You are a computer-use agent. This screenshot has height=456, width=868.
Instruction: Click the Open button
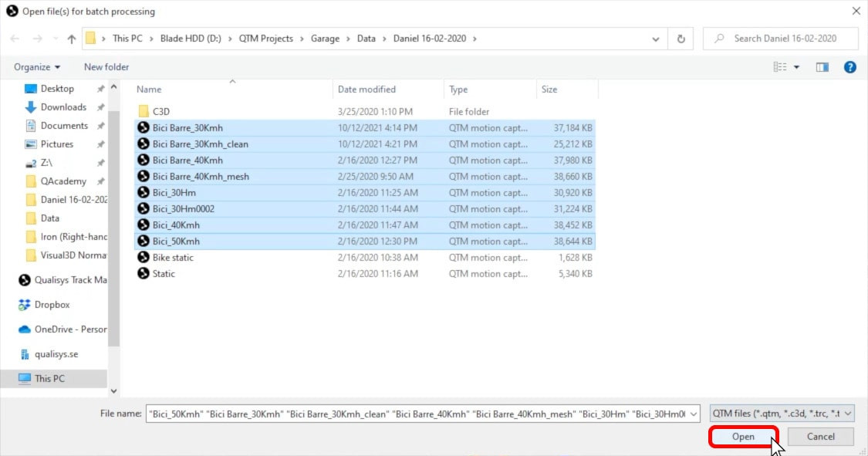[743, 437]
